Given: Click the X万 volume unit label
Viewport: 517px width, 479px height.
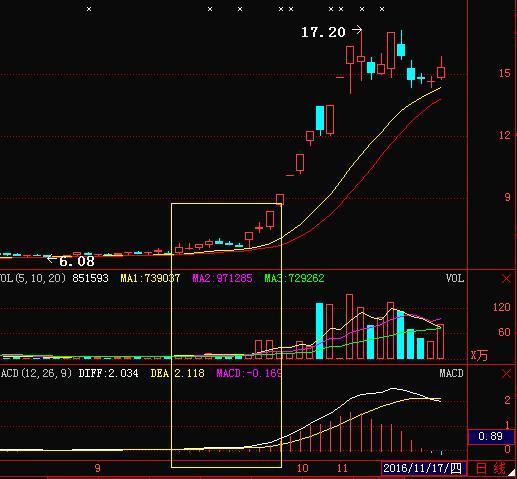Looking at the screenshot, I should coord(479,355).
